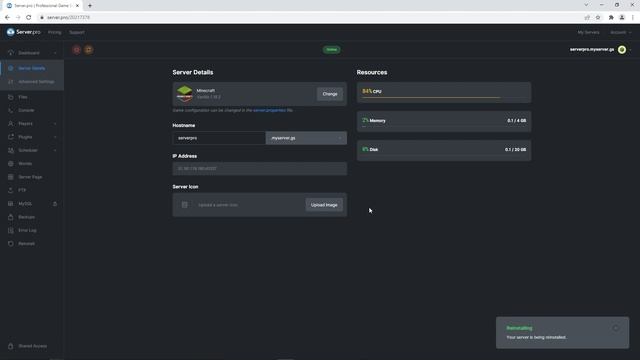This screenshot has width=640, height=360.
Task: Open the Console page
Action: point(26,110)
